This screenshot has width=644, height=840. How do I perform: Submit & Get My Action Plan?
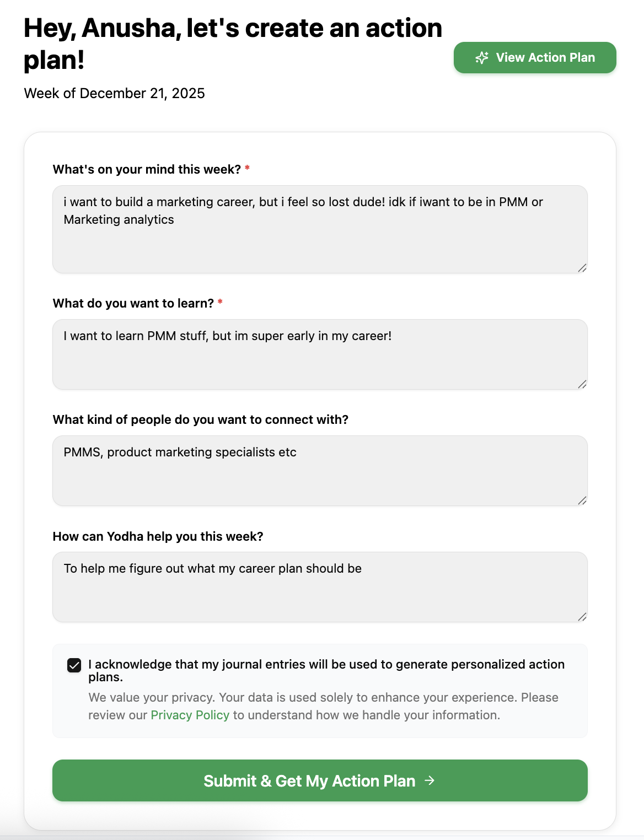[320, 780]
